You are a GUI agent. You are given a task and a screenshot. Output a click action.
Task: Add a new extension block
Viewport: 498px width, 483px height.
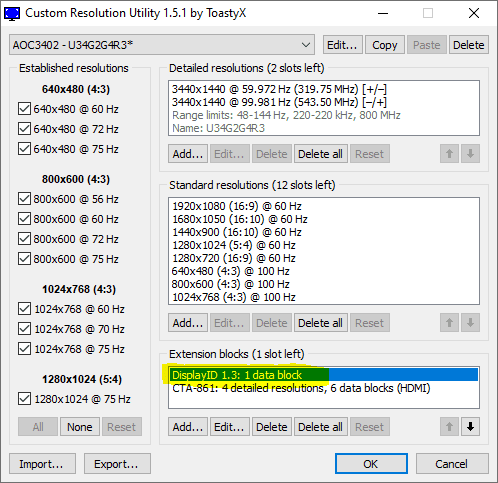188,426
